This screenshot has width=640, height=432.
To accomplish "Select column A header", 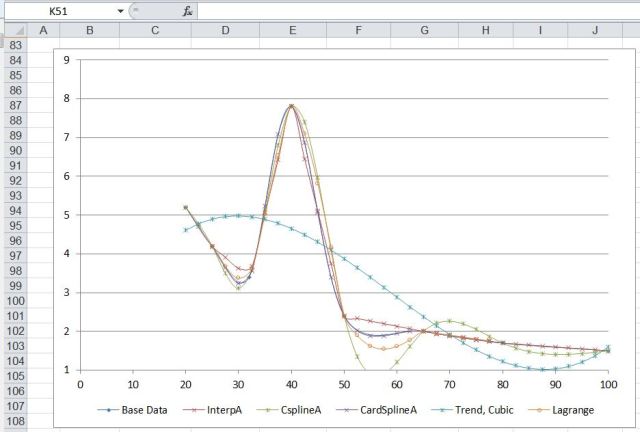I will coord(43,30).
